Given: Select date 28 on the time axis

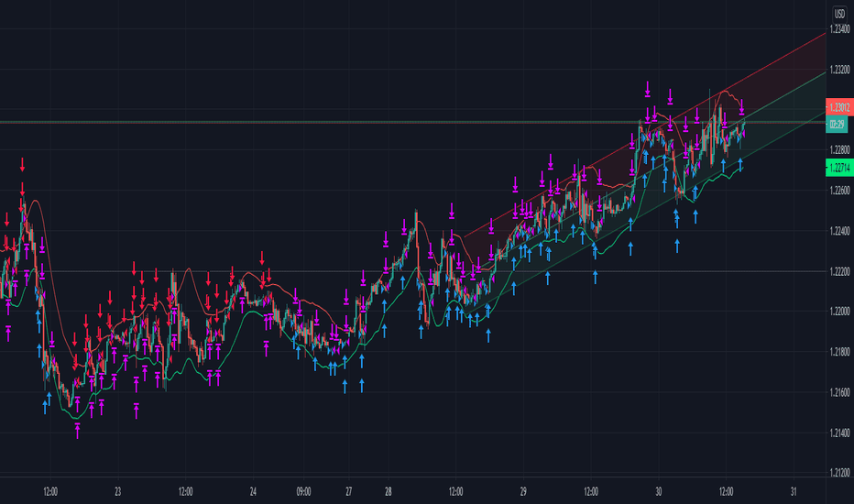Looking at the screenshot, I should pyautogui.click(x=388, y=491).
